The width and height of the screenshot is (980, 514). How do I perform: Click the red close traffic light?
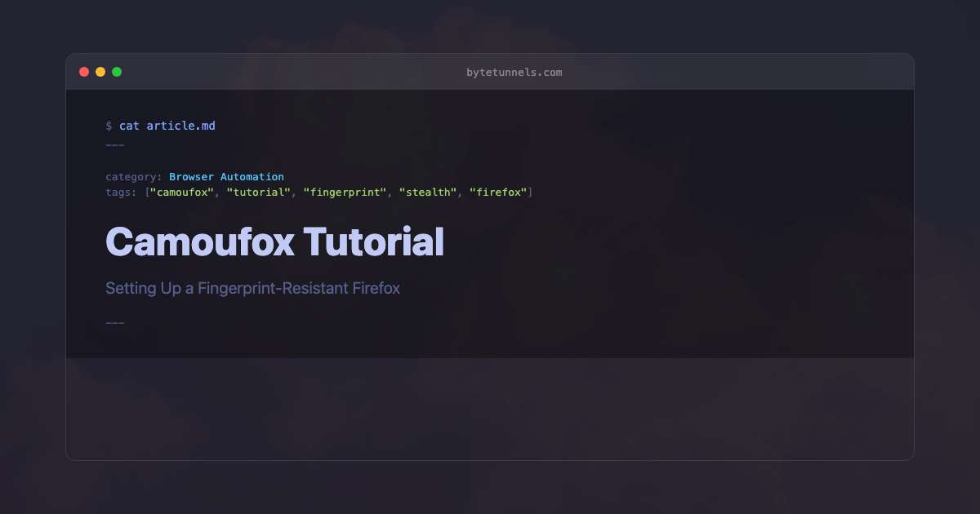click(84, 71)
